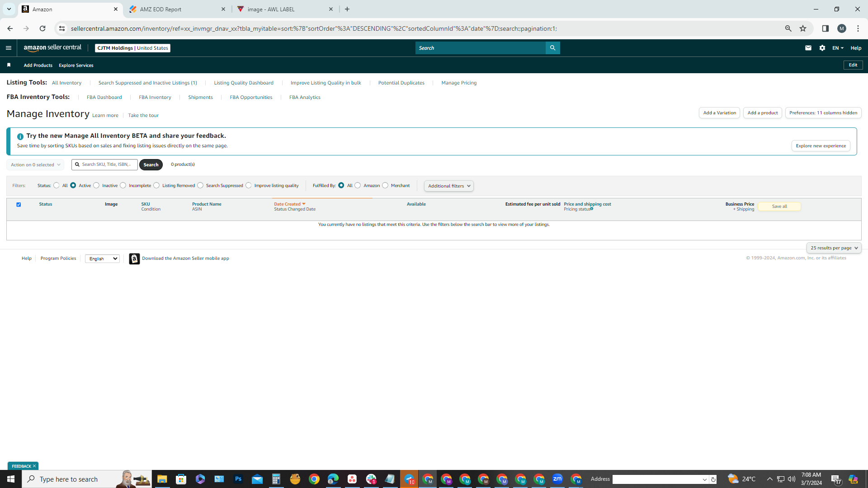Open 25 results per page dropdown
The image size is (868, 488).
tap(834, 248)
